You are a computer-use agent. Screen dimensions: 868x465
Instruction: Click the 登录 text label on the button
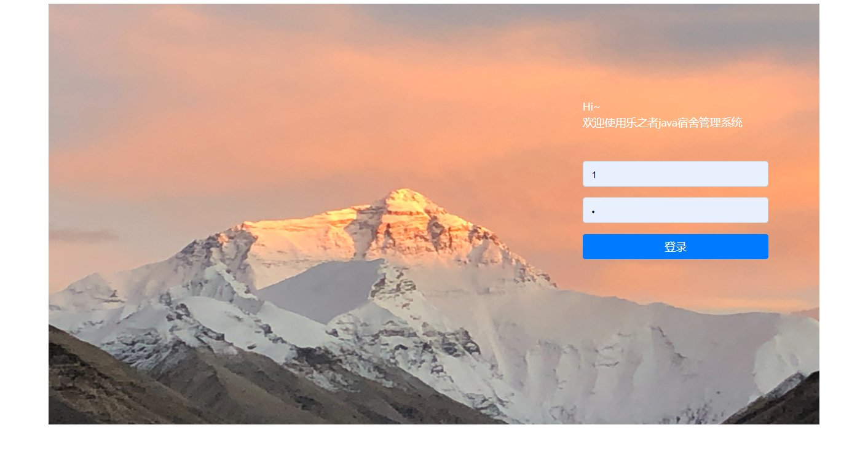[675, 247]
